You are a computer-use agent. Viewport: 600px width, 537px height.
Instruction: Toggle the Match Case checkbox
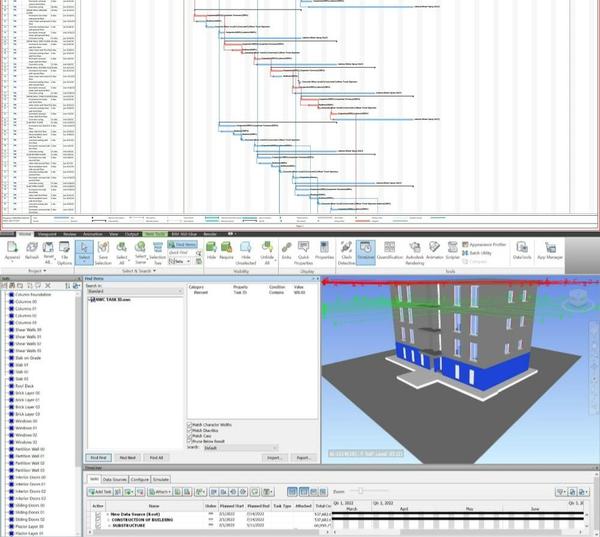(189, 436)
